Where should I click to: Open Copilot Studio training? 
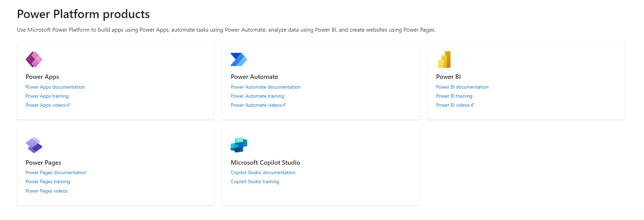(255, 181)
